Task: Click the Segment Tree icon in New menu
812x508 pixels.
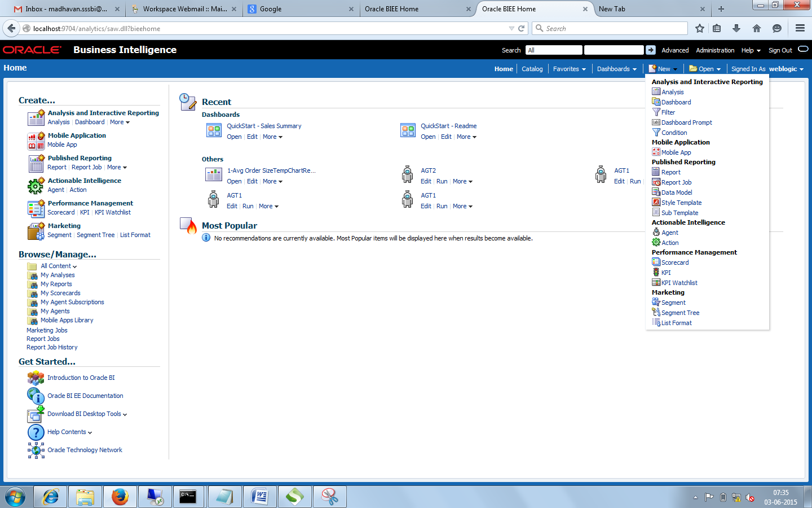Action: (x=656, y=312)
